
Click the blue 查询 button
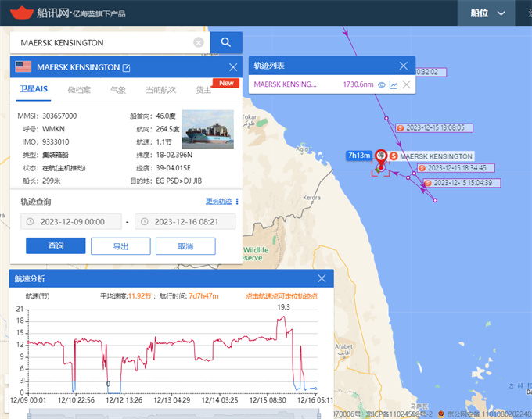tap(56, 245)
